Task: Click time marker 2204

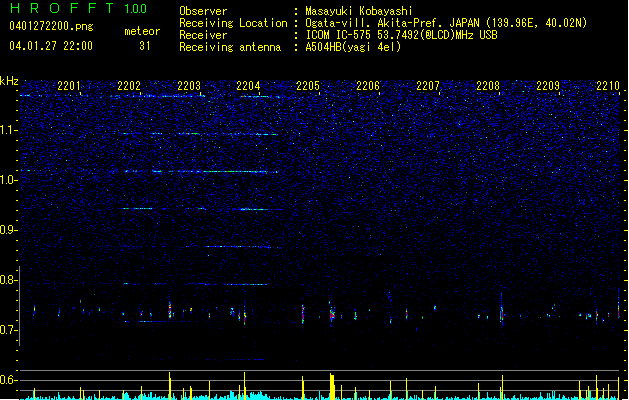Action: (248, 85)
